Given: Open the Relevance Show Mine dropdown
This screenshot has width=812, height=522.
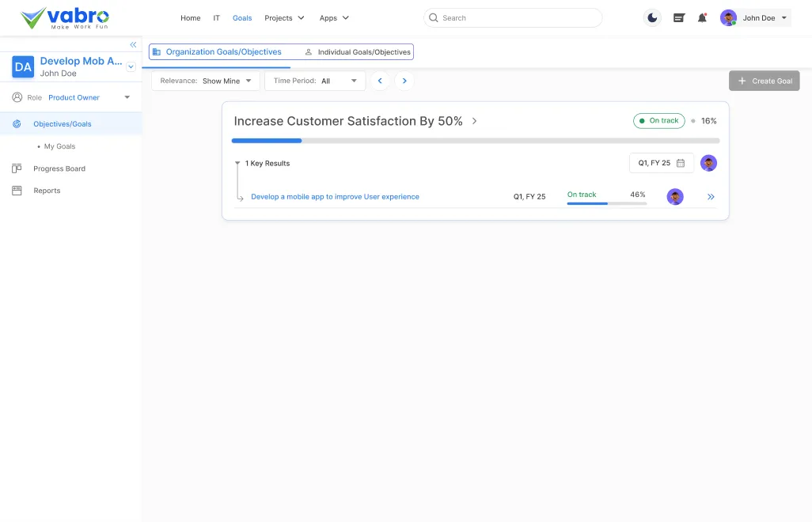Looking at the screenshot, I should point(206,81).
